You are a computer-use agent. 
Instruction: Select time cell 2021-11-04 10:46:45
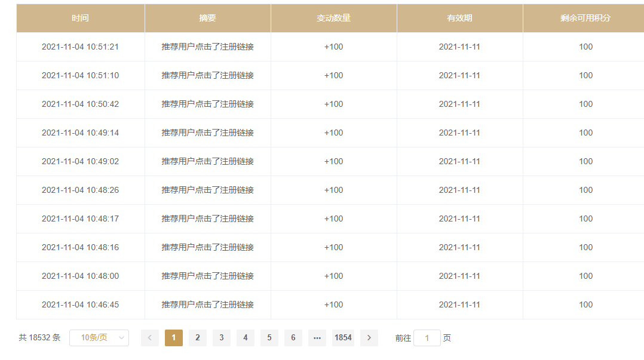[80, 305]
